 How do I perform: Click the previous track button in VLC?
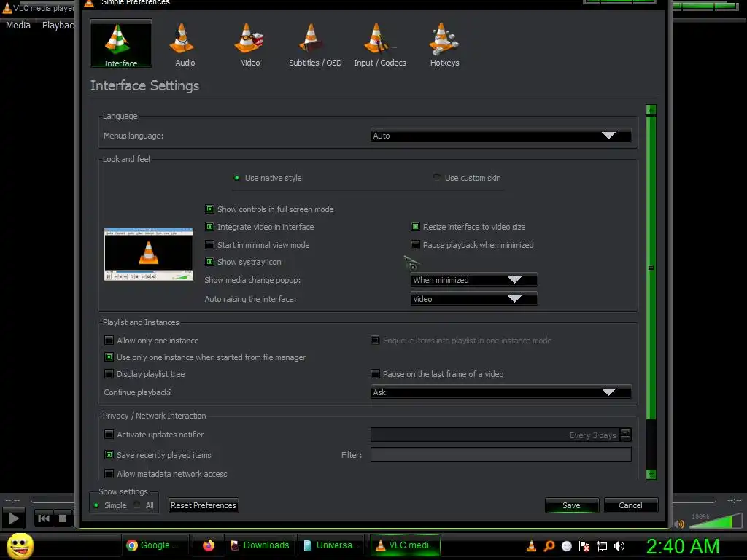(x=43, y=518)
